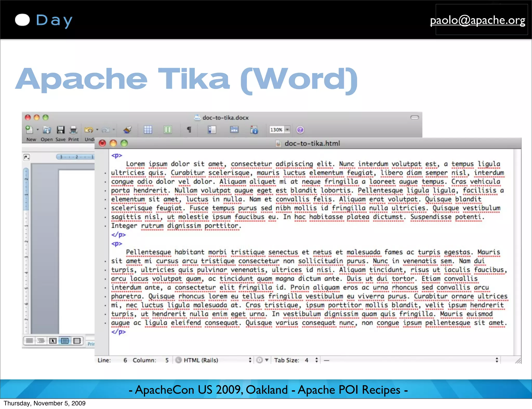Click the gutter fold marker beside 'ultricies quis' line
This screenshot has width=532, height=409.
(x=105, y=173)
